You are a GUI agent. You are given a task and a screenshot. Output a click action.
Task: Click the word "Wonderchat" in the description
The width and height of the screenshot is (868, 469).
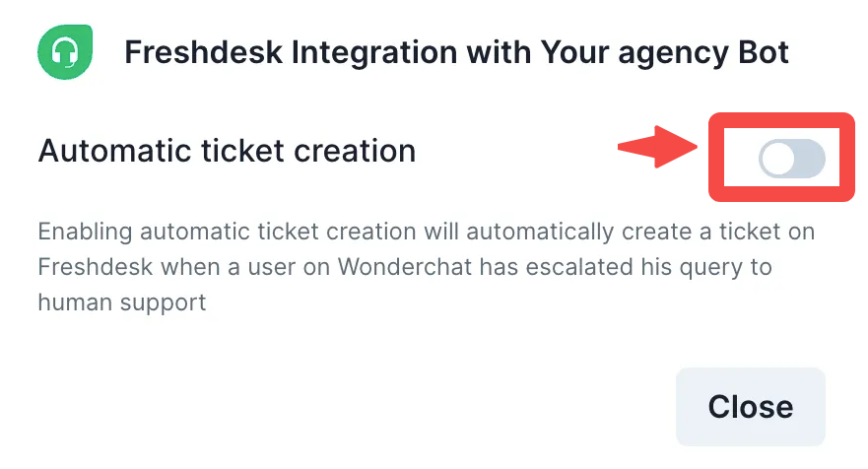[380, 267]
